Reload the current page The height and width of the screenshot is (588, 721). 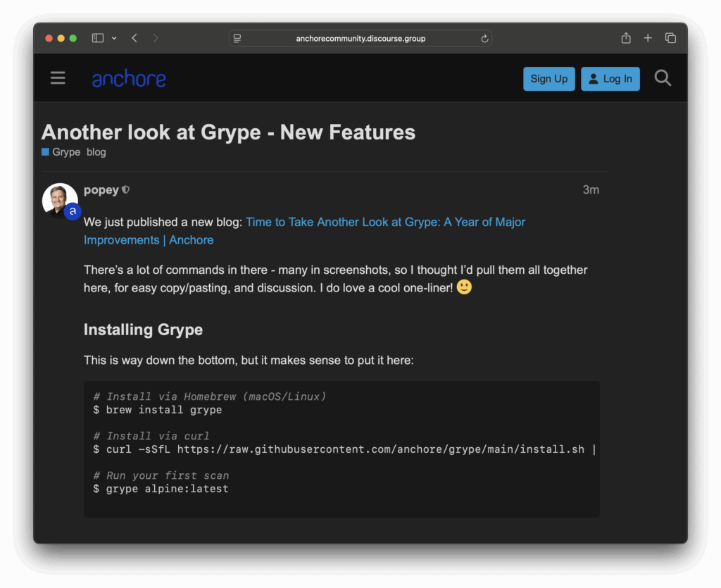(484, 39)
